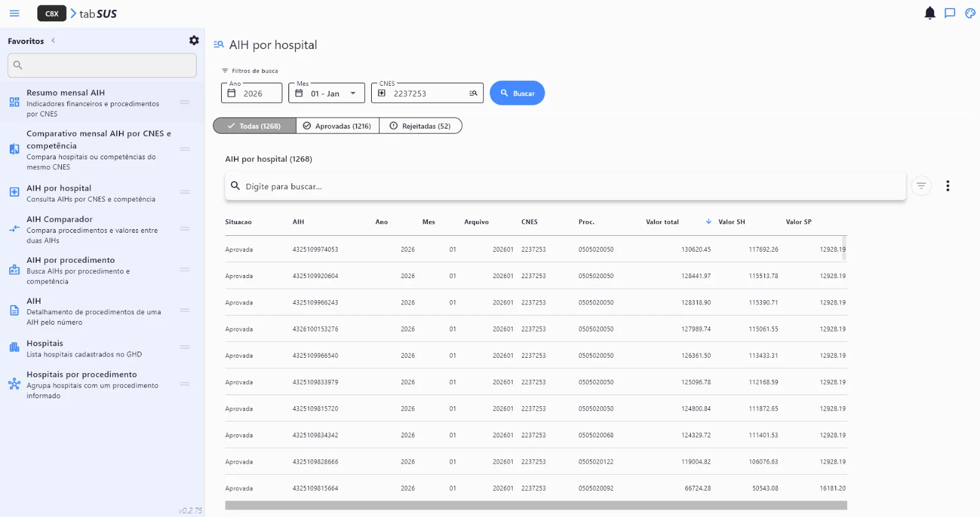Click AIH number 4326100153276
Screen dimensions: 980x517
315,329
